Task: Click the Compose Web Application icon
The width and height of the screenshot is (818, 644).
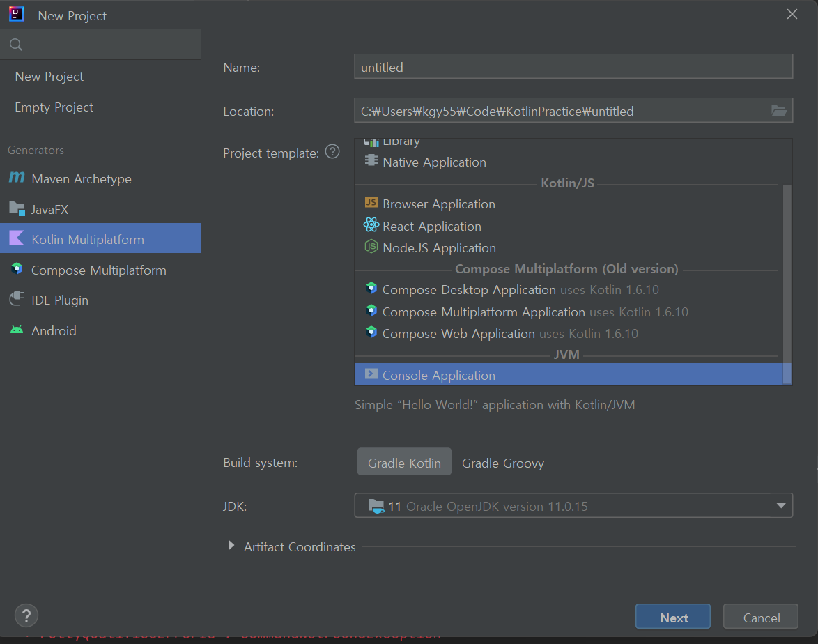Action: 371,332
